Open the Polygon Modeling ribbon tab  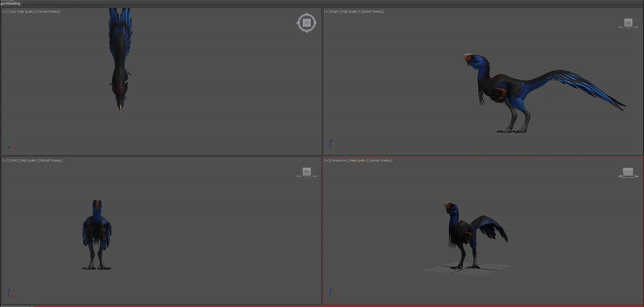click(x=10, y=3)
